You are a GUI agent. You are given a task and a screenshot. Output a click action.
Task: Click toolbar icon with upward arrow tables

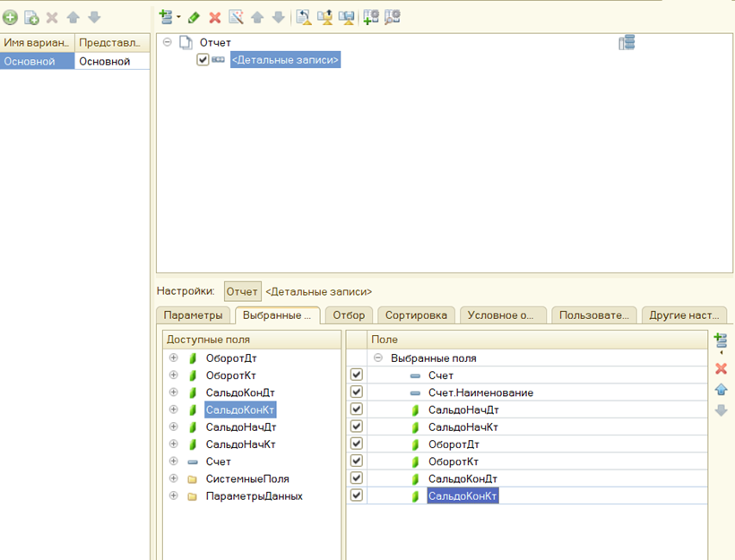324,17
